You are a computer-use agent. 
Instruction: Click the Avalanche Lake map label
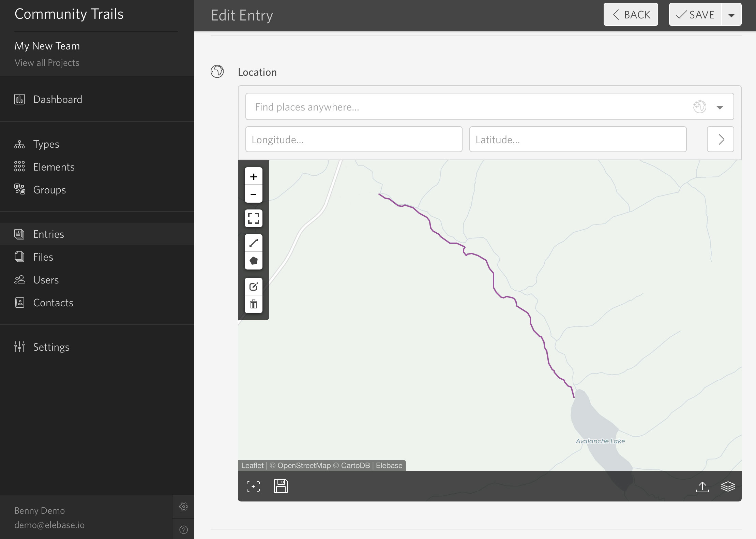[x=600, y=441]
